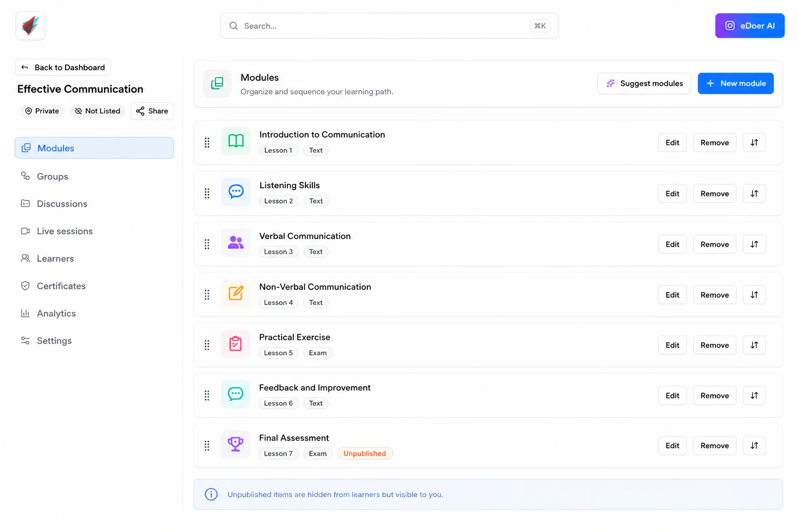Click the Private visibility badge
The height and width of the screenshot is (532, 798).
pyautogui.click(x=42, y=111)
